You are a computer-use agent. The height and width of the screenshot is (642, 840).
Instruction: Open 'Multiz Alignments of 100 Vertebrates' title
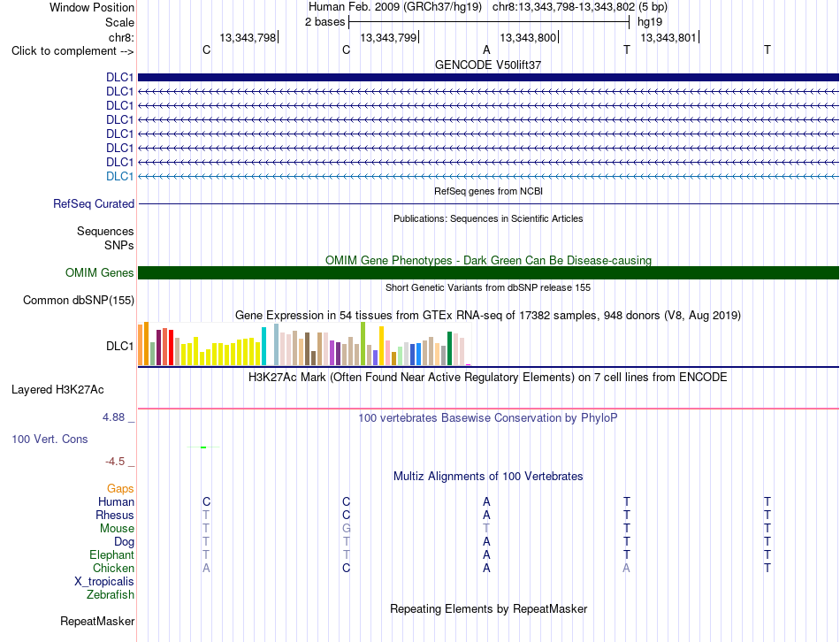488,477
